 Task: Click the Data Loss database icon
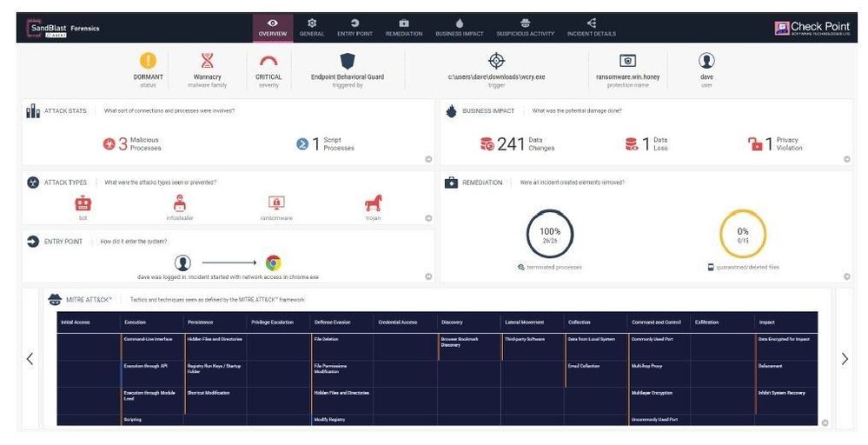click(631, 144)
